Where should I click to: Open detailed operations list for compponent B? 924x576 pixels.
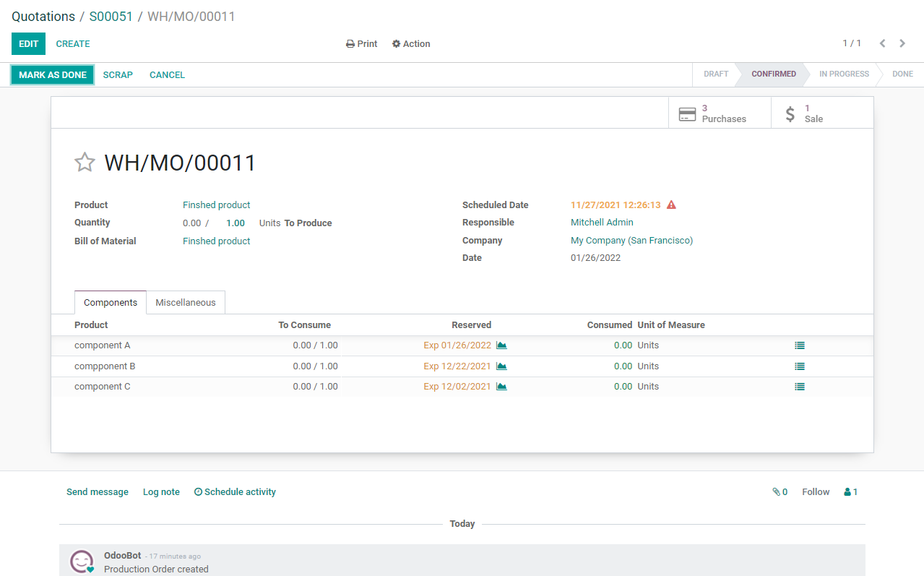[800, 366]
